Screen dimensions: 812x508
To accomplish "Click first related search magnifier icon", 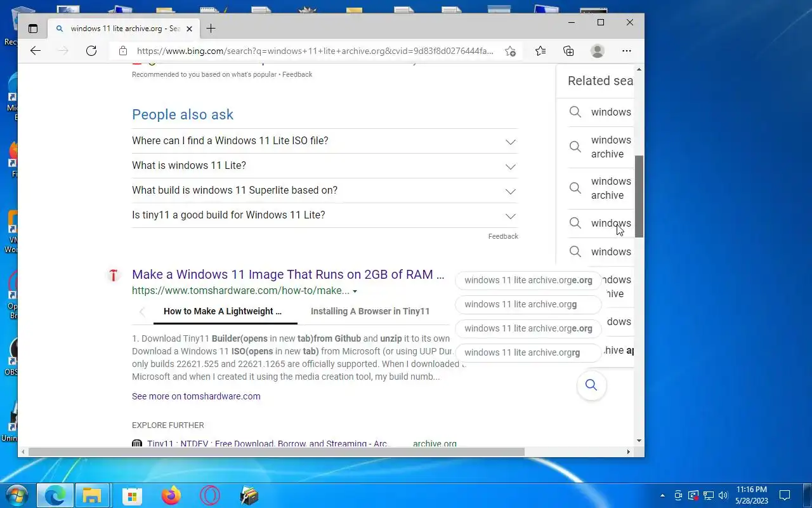I will coord(575,112).
